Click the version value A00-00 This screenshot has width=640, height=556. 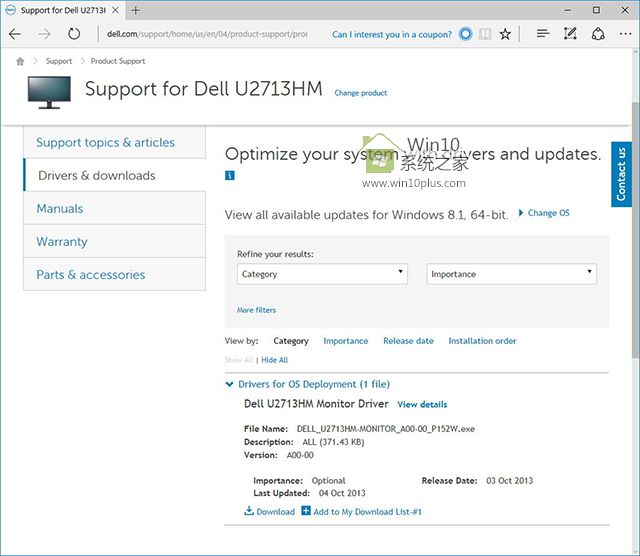click(x=300, y=455)
